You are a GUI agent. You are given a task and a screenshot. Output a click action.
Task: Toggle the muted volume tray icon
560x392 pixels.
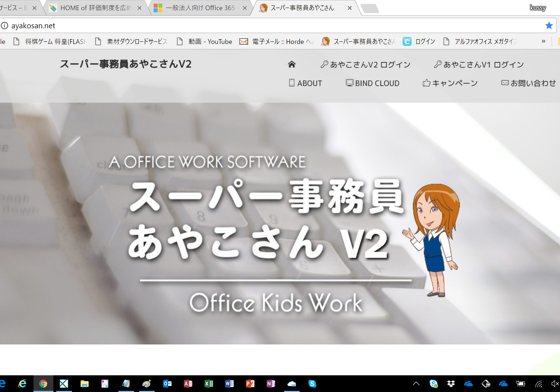pyautogui.click(x=555, y=384)
